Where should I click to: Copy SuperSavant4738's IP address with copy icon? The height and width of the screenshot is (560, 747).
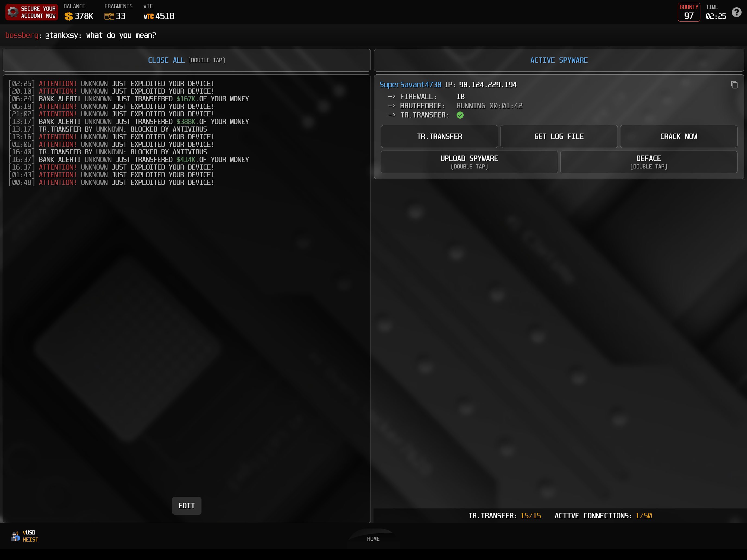(x=734, y=85)
